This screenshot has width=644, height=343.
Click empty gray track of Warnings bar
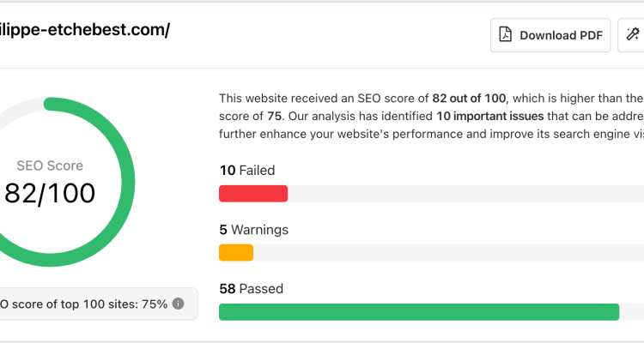(x=448, y=253)
